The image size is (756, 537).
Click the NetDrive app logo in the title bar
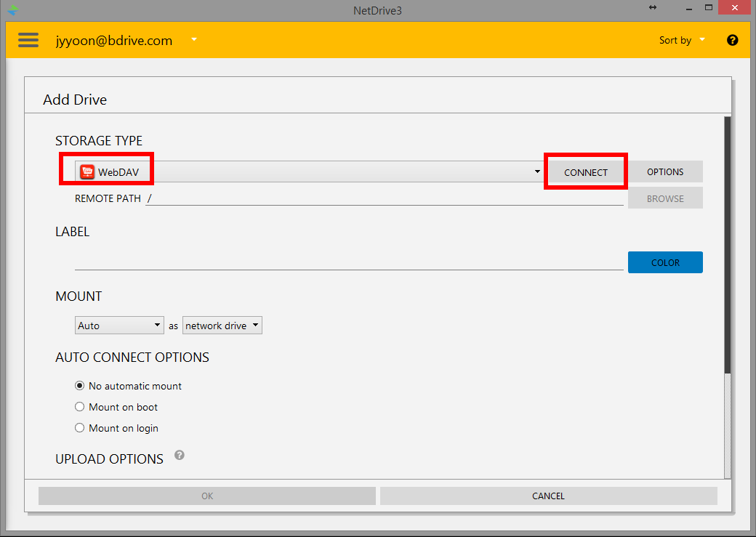point(13,9)
